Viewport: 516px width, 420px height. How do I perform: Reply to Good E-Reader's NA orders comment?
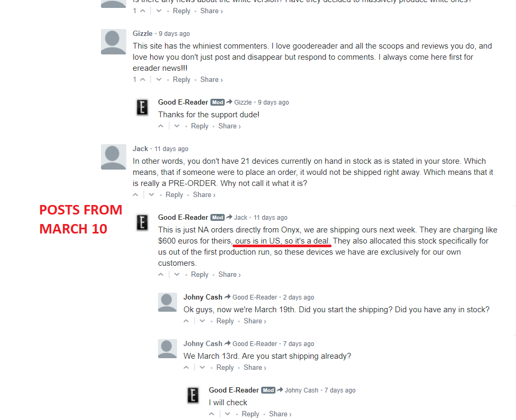[200, 274]
